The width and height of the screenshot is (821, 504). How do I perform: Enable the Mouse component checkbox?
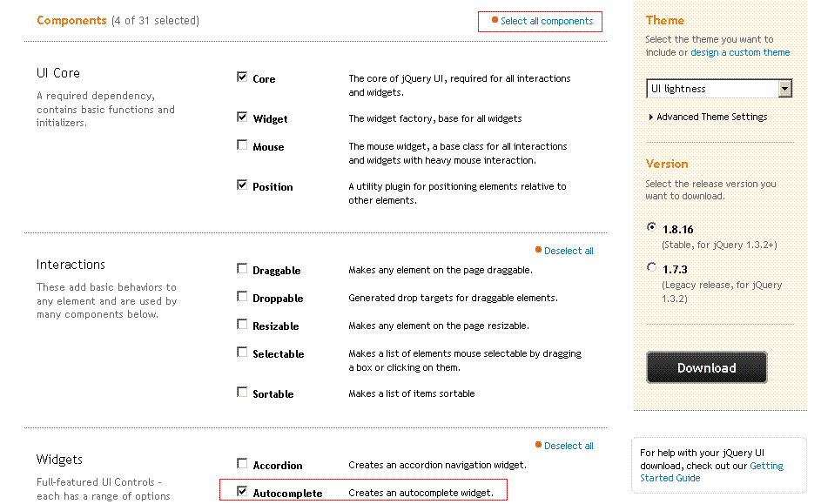click(x=242, y=144)
